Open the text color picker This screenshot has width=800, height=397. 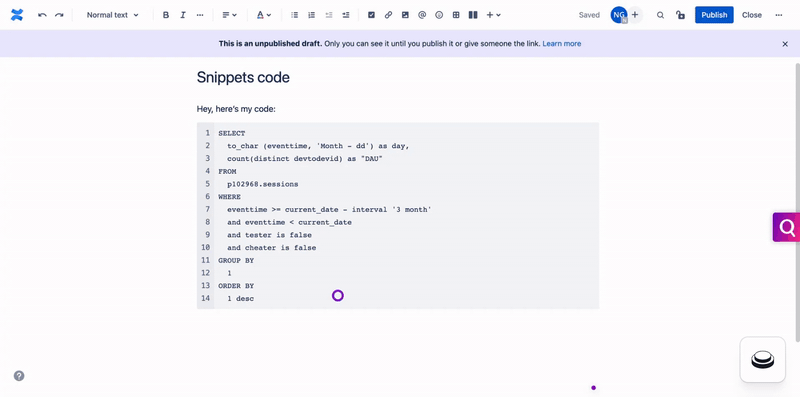tap(264, 15)
